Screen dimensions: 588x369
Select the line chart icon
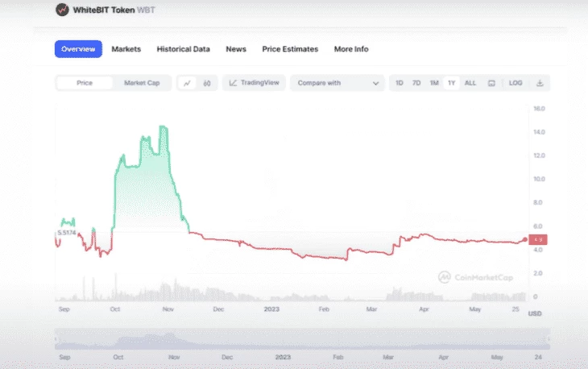(187, 83)
